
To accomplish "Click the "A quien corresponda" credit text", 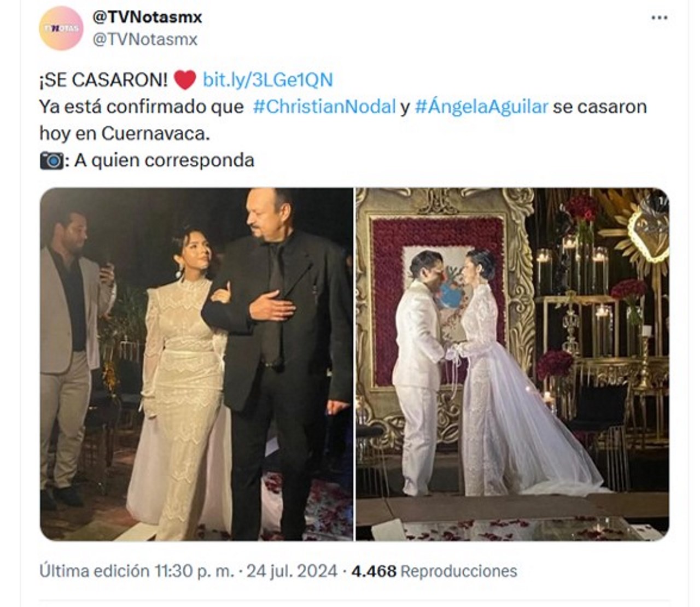I will point(164,161).
